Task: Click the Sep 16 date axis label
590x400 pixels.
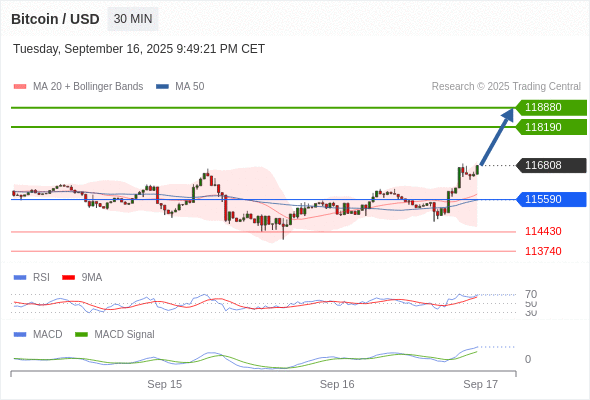Action: 337,384
